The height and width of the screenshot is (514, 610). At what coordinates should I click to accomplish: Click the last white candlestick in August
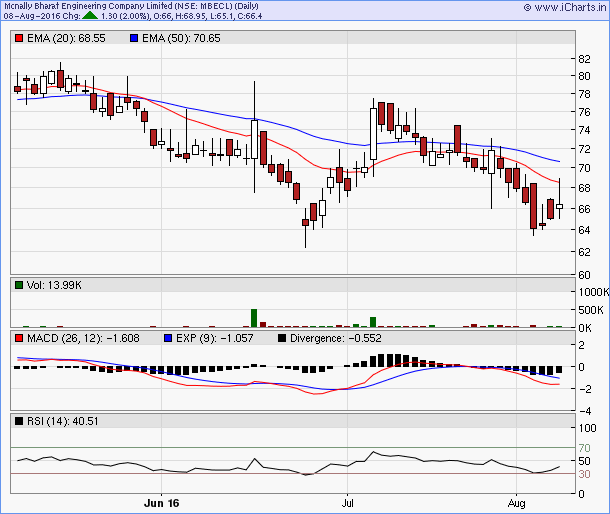[x=559, y=206]
